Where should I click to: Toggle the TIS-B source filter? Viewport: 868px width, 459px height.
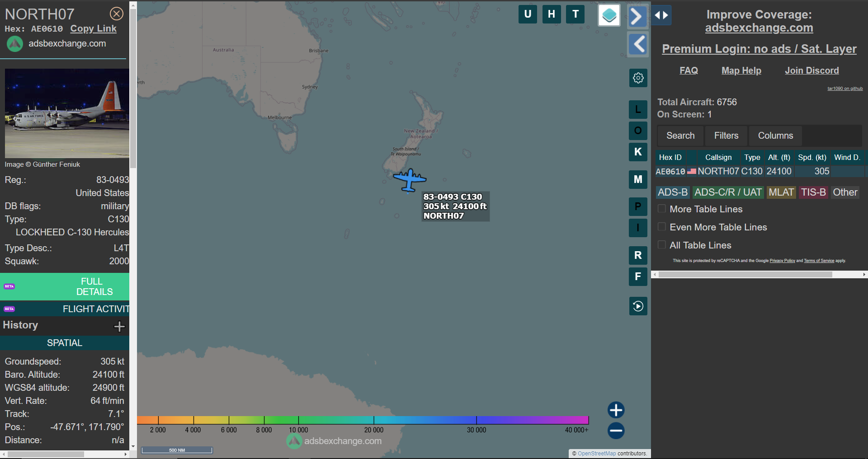(813, 192)
